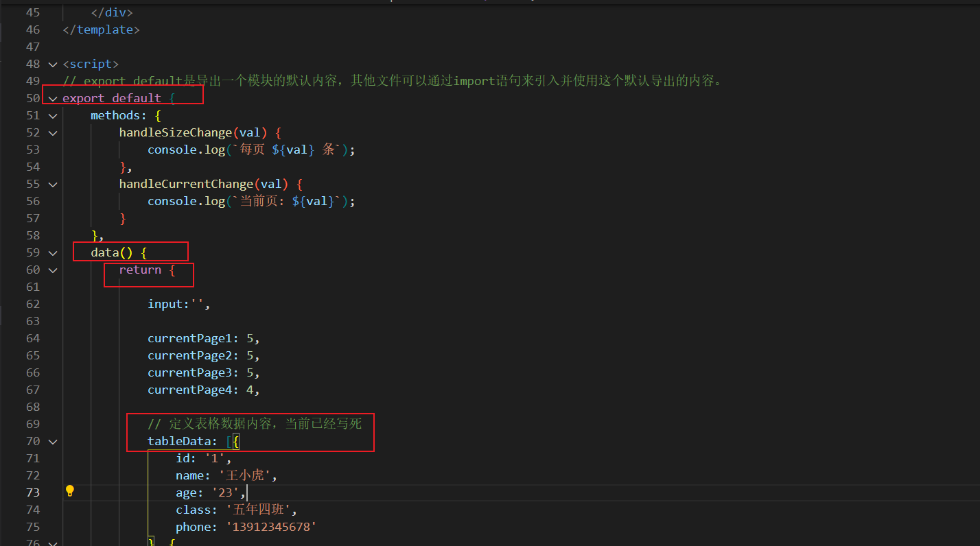Image resolution: width=980 pixels, height=546 pixels.
Task: Click line number 45 in the gutter
Action: [33, 12]
